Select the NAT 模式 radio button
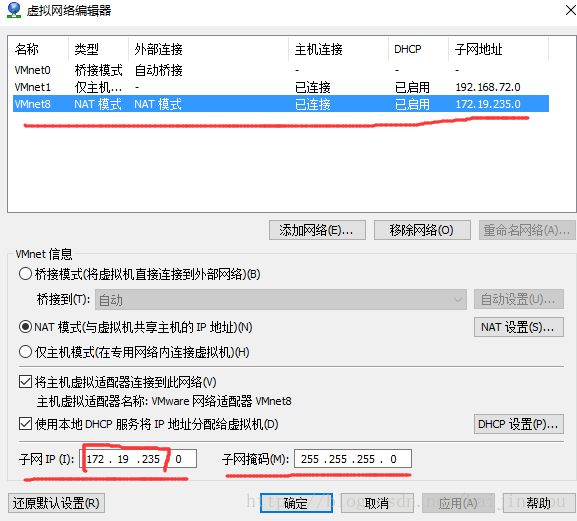Viewport: 577px width, 521px height. pyautogui.click(x=25, y=327)
